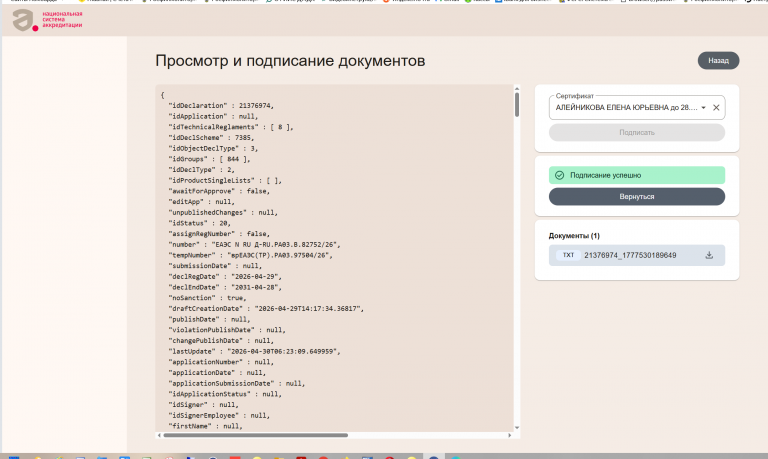
Task: Click the Вернуться button
Action: [x=637, y=197]
